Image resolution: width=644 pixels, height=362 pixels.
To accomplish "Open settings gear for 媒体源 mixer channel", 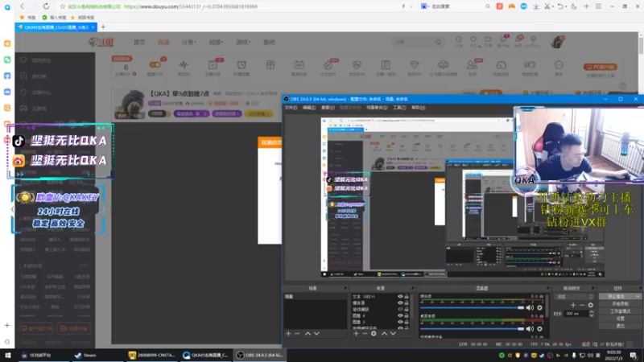I will point(539,308).
